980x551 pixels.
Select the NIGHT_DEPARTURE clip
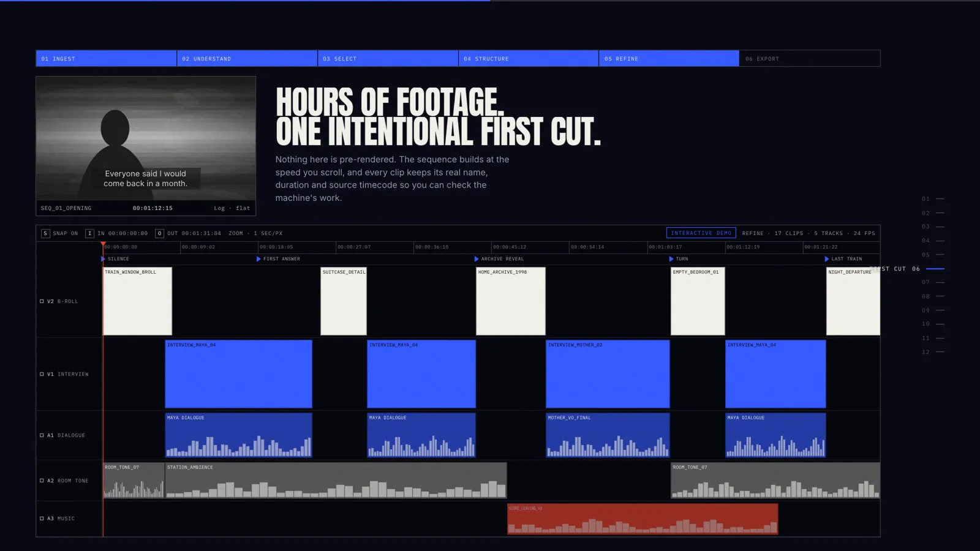853,301
